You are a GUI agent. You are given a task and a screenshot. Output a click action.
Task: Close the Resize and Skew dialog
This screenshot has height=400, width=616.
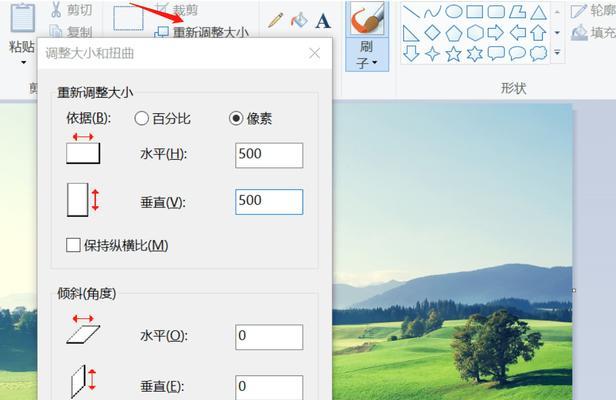[x=314, y=53]
